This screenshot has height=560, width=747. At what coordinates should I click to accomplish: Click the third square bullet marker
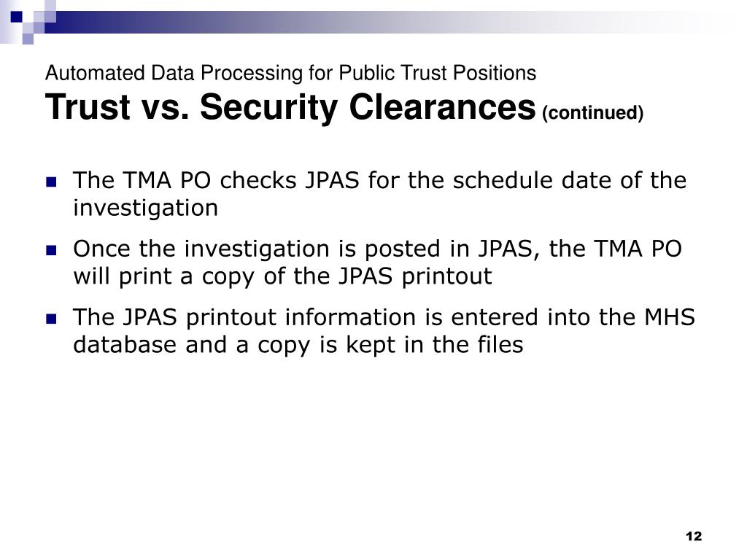(51, 319)
